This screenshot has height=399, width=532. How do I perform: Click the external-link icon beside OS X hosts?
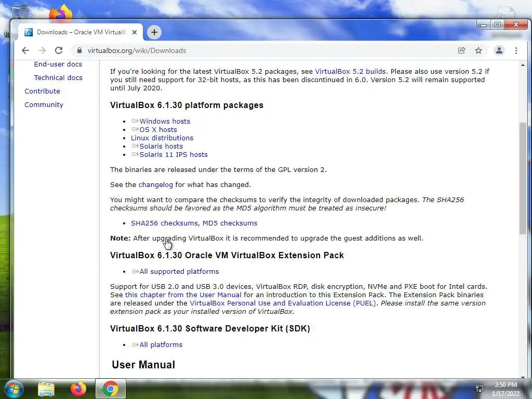click(135, 129)
